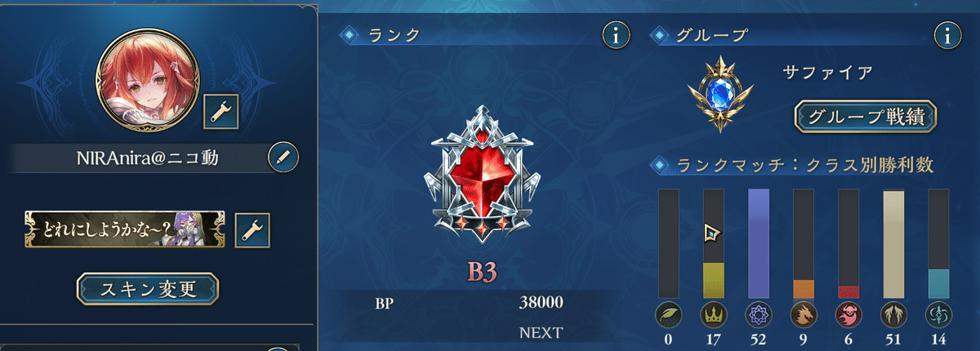Click the red-haired character avatar portrait
This screenshot has width=980, height=351.
146,78
